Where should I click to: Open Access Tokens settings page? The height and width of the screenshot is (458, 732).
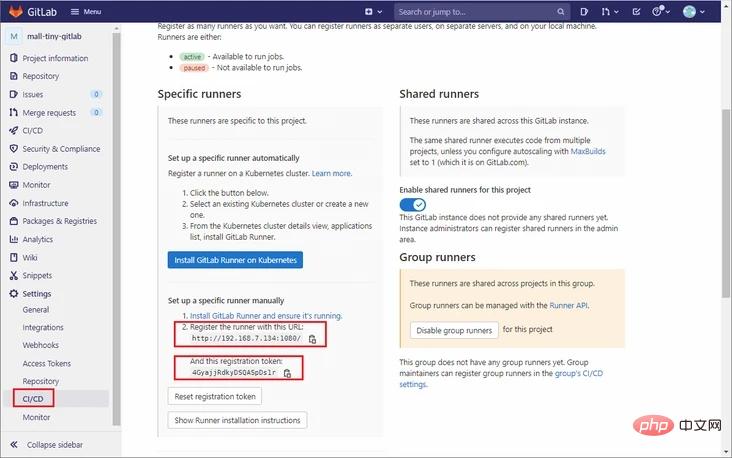[x=47, y=363]
